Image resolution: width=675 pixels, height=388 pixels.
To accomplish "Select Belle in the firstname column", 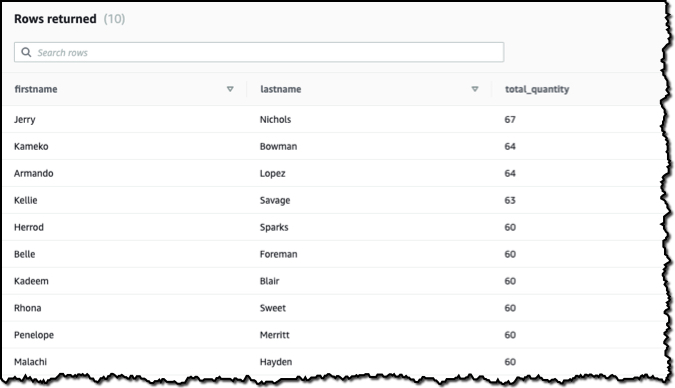I will (x=25, y=254).
